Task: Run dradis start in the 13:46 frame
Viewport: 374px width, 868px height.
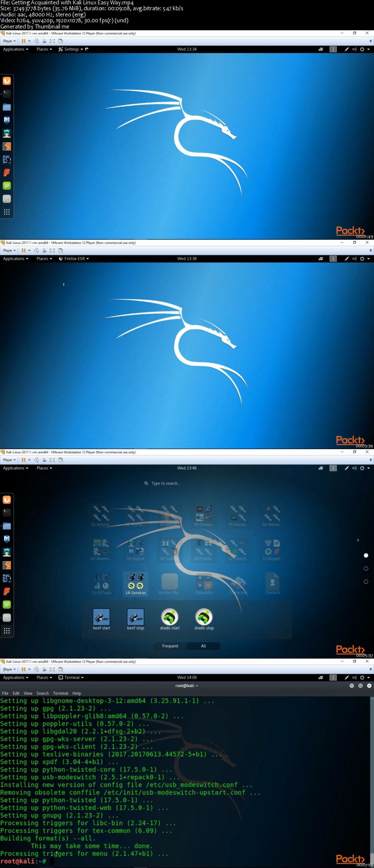Action: coord(170,620)
